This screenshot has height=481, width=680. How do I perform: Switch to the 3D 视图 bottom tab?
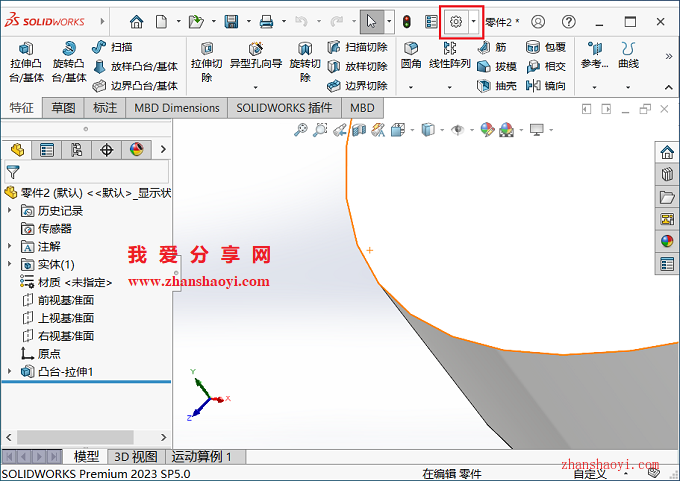pyautogui.click(x=136, y=457)
